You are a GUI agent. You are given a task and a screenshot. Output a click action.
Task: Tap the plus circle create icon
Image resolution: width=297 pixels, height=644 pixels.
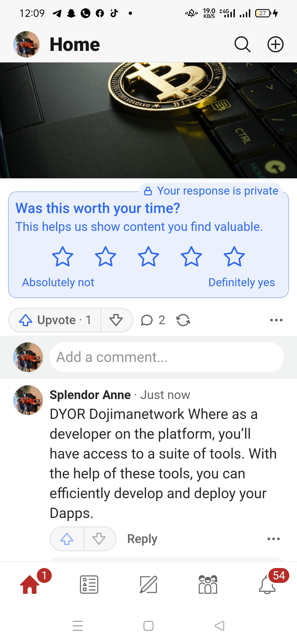coord(276,44)
